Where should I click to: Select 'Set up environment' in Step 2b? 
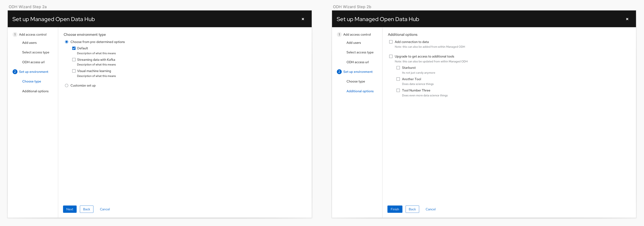358,72
